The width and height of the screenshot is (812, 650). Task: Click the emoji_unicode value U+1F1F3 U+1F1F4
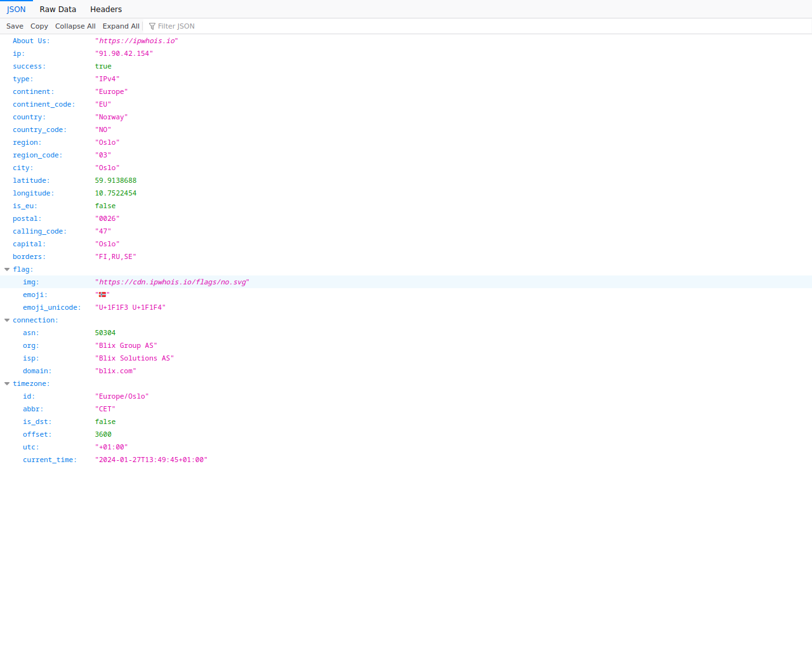click(x=131, y=307)
